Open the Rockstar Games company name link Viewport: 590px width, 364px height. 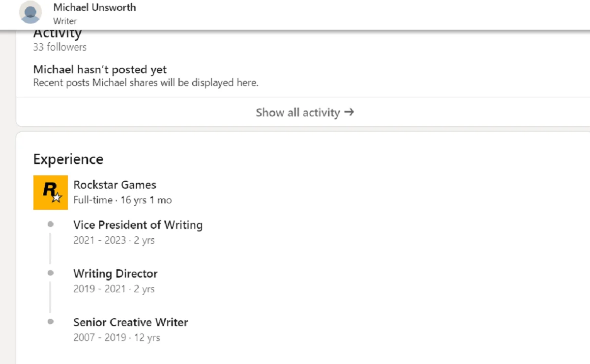(115, 185)
